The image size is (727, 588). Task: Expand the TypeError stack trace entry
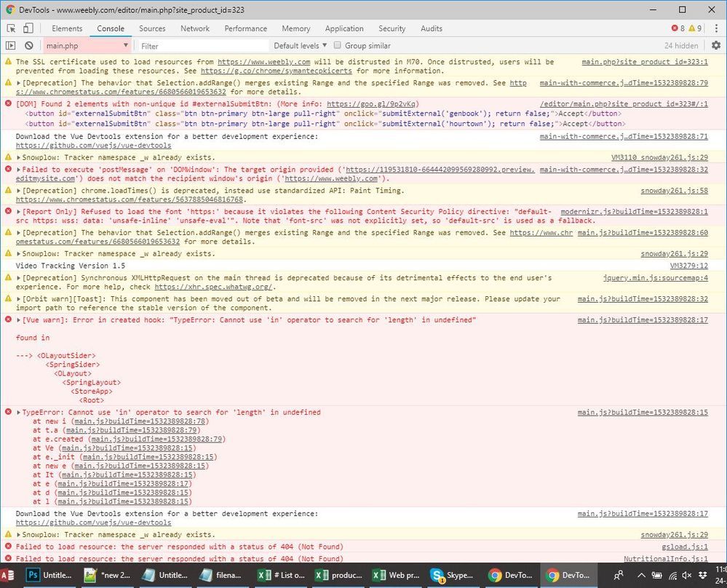19,413
